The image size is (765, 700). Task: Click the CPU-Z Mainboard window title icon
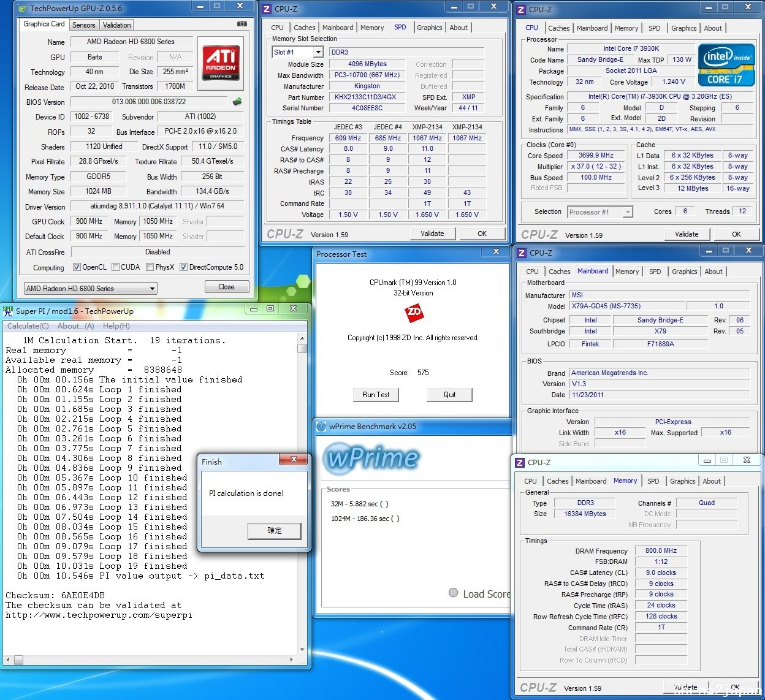521,253
